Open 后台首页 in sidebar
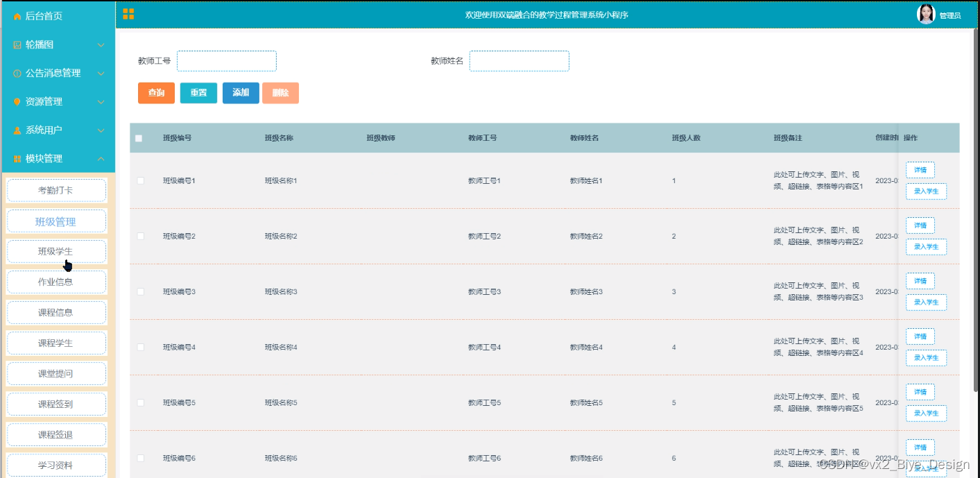This screenshot has width=980, height=478. (44, 16)
